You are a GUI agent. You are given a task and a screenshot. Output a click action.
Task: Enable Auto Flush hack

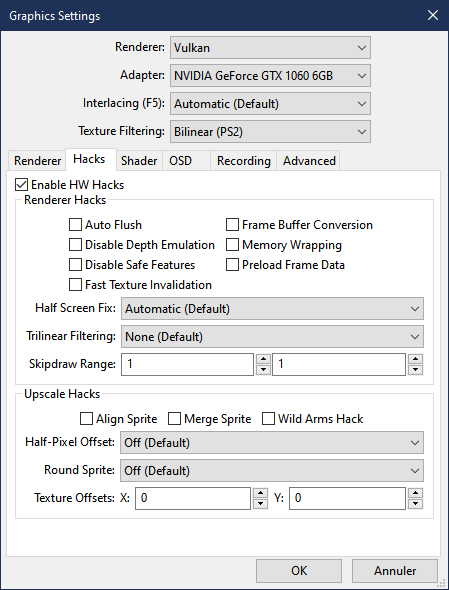[x=75, y=225]
